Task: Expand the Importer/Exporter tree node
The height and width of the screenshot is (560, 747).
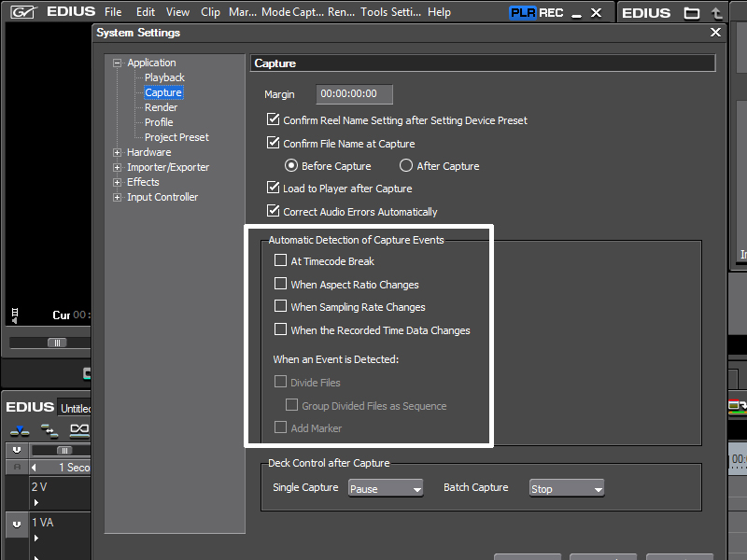Action: 117,168
